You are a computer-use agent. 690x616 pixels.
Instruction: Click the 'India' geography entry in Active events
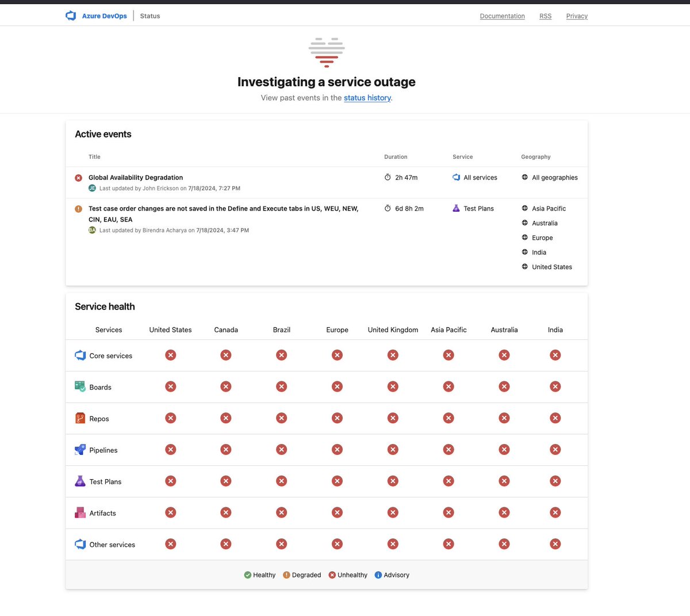click(539, 252)
